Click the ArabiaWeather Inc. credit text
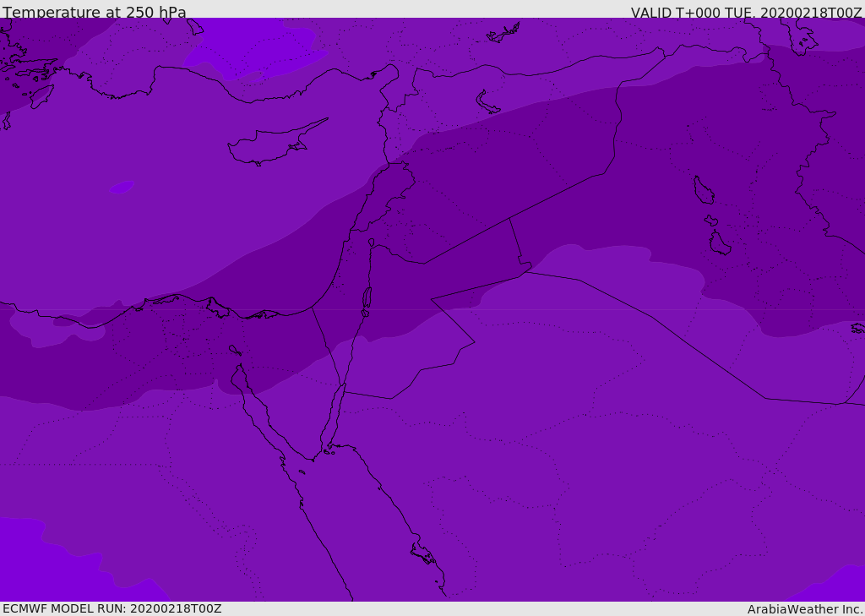 click(805, 609)
